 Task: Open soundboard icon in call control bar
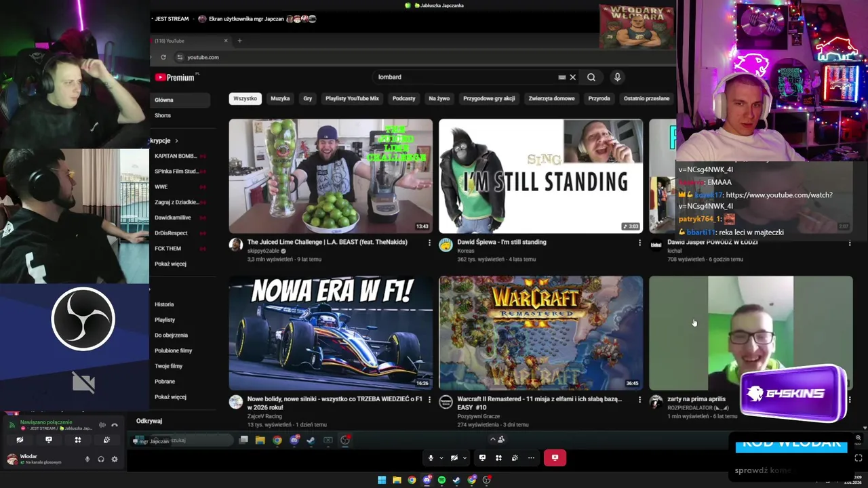point(515,457)
